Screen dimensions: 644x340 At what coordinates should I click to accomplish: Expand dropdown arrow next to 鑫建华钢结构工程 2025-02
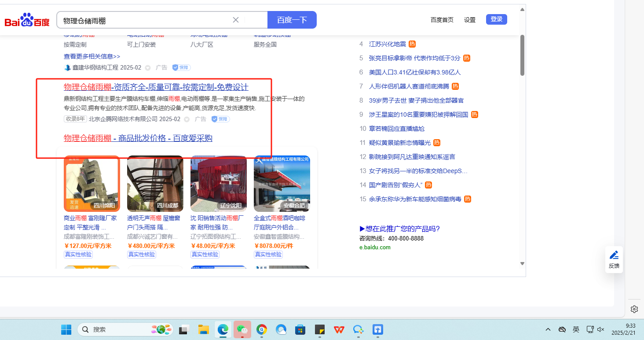[148, 68]
